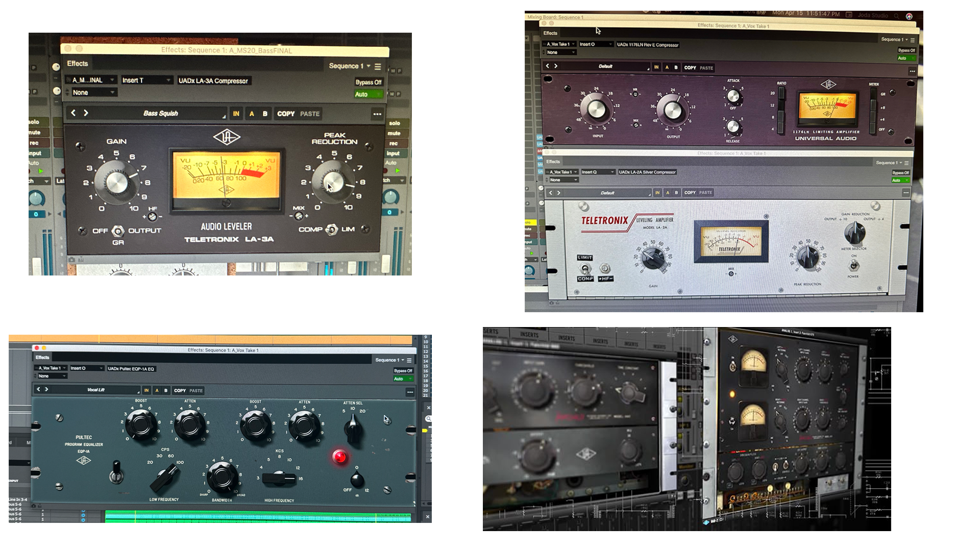This screenshot has width=980, height=551.
Task: Open the Insert T dropdown
Action: click(x=146, y=80)
